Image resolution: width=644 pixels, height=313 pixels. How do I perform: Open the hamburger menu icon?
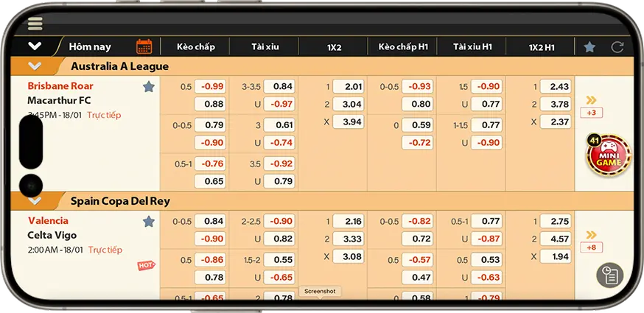(x=35, y=24)
